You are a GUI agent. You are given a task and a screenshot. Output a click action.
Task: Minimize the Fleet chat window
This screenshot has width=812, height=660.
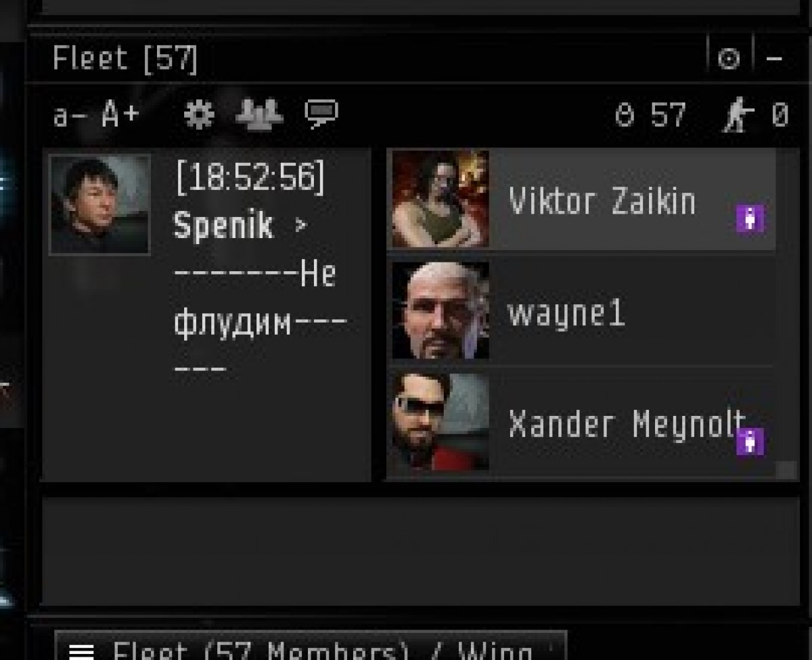pyautogui.click(x=774, y=60)
